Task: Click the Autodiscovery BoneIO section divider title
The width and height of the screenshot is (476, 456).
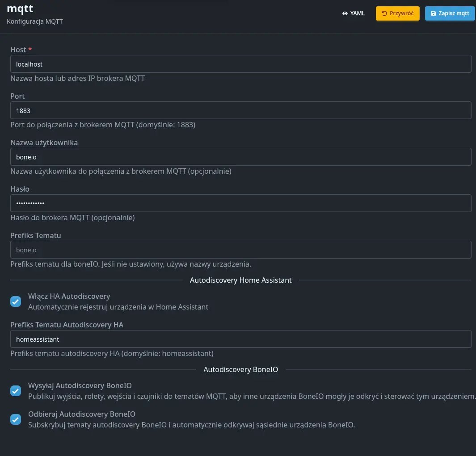Action: pyautogui.click(x=240, y=369)
